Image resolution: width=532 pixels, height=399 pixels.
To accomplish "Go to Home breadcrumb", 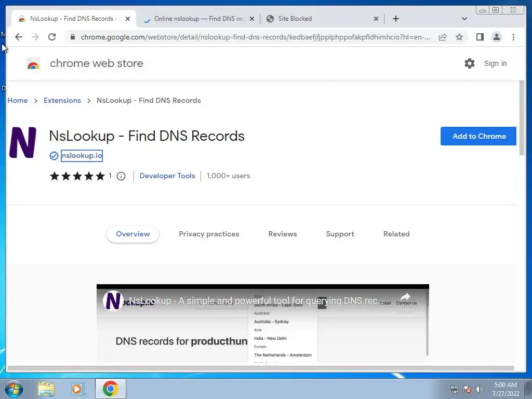I will (18, 100).
